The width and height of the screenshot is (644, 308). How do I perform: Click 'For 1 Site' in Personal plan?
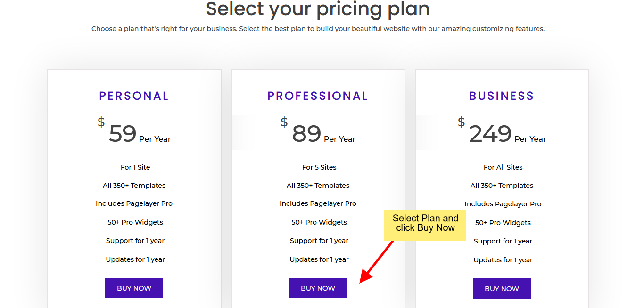click(x=135, y=167)
